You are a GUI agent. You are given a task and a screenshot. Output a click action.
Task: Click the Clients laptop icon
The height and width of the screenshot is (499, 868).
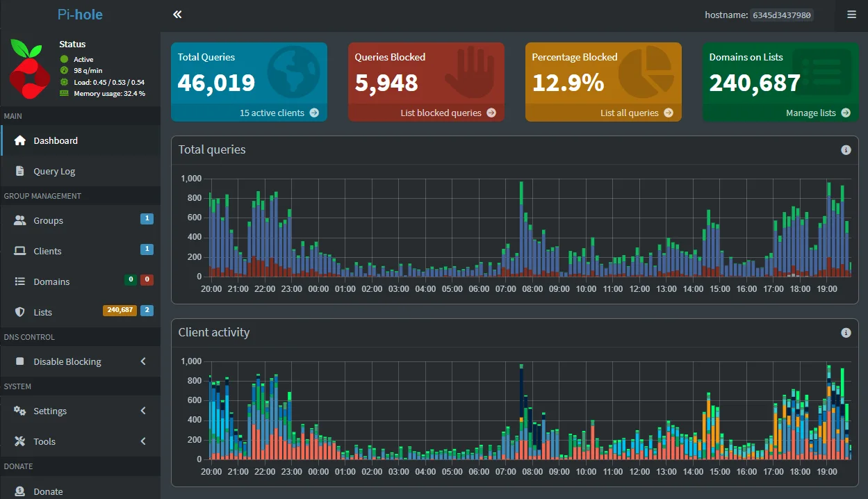pos(19,251)
